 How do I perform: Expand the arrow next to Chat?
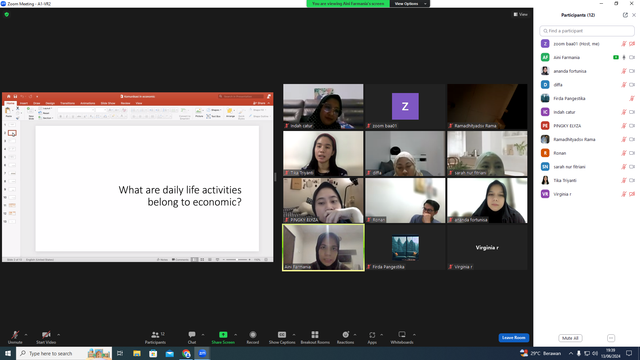tap(203, 335)
